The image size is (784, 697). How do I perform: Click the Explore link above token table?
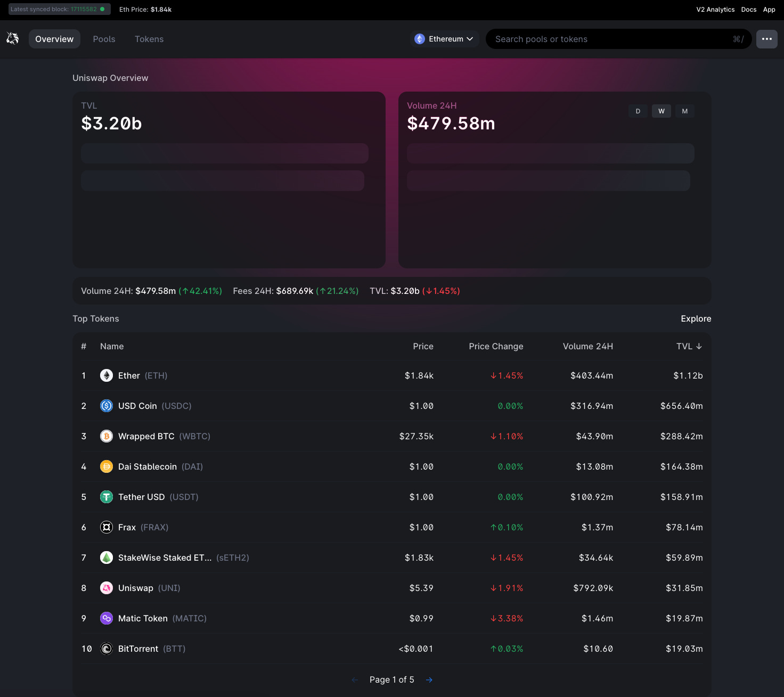point(696,318)
